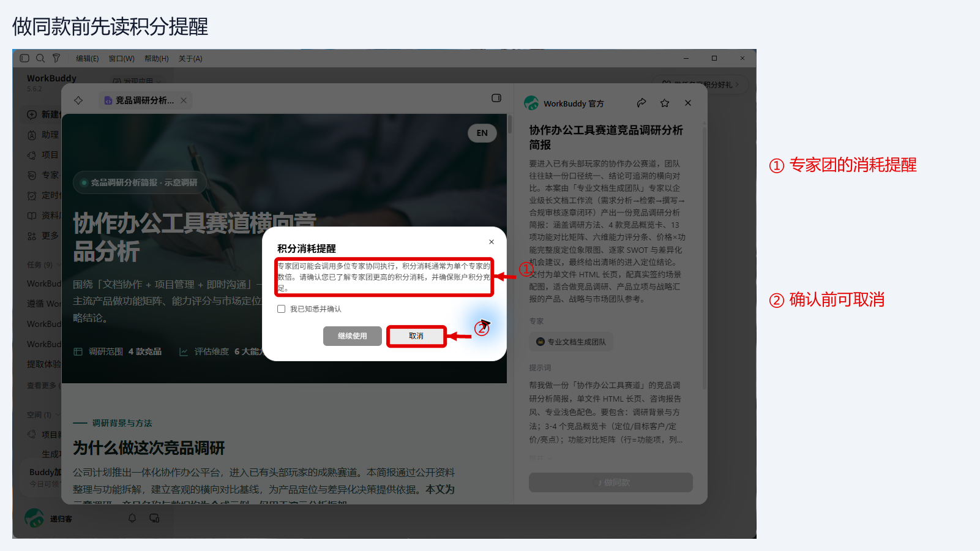This screenshot has width=980, height=551.
Task: Click the 做同款 button at panel bottom
Action: tap(611, 482)
